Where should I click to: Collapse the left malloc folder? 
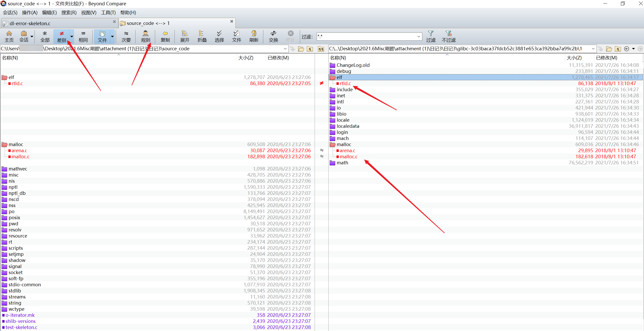click(4, 145)
